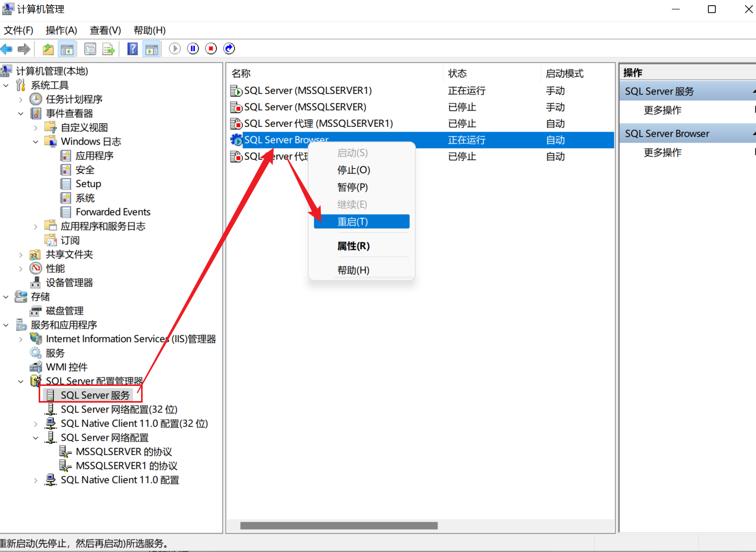Collapse the SQL Server 配置管理器 node
756x552 pixels.
click(x=21, y=381)
